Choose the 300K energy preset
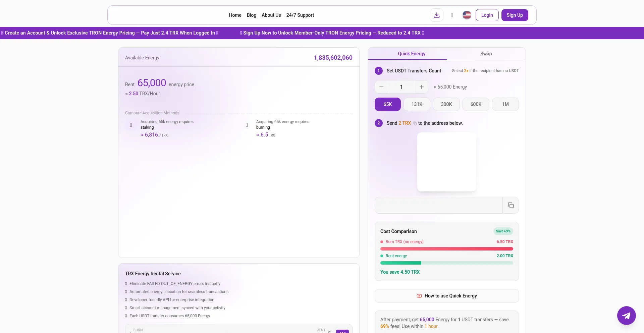 446,104
